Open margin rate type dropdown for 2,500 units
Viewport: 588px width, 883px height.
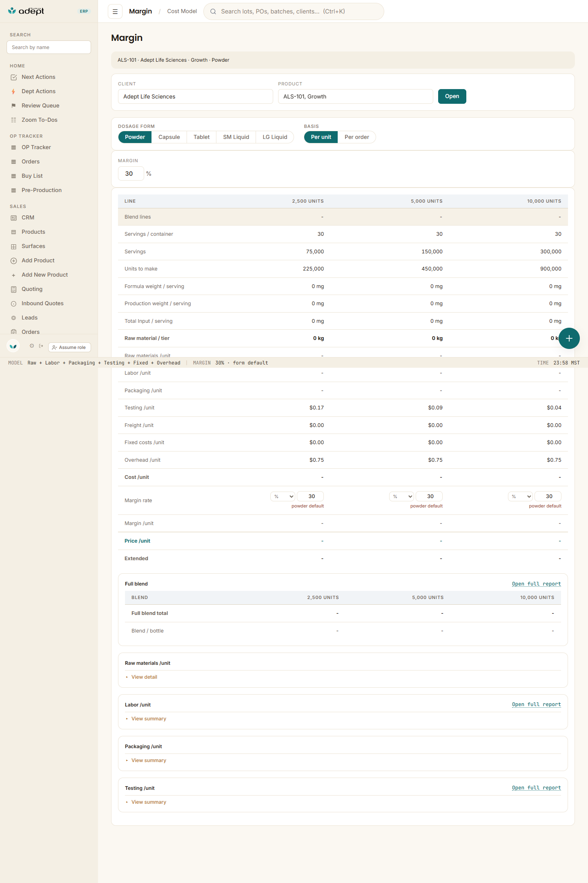(283, 496)
